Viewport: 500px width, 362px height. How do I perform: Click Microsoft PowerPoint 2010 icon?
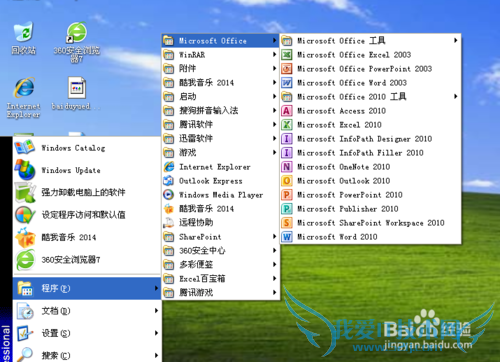[287, 195]
